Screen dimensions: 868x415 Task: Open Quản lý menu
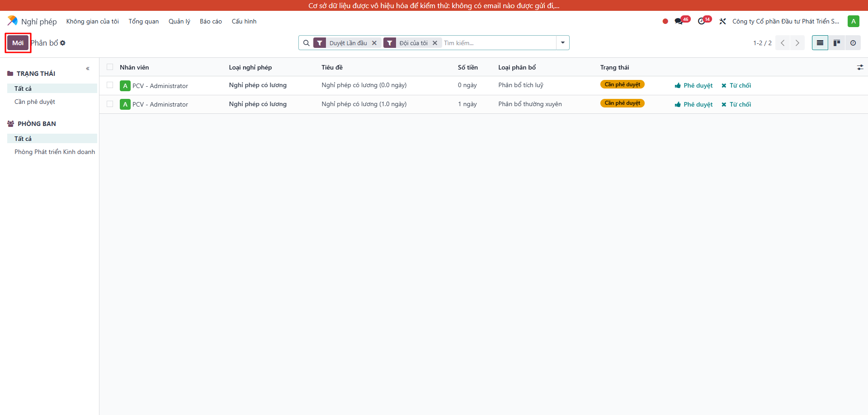tap(179, 21)
